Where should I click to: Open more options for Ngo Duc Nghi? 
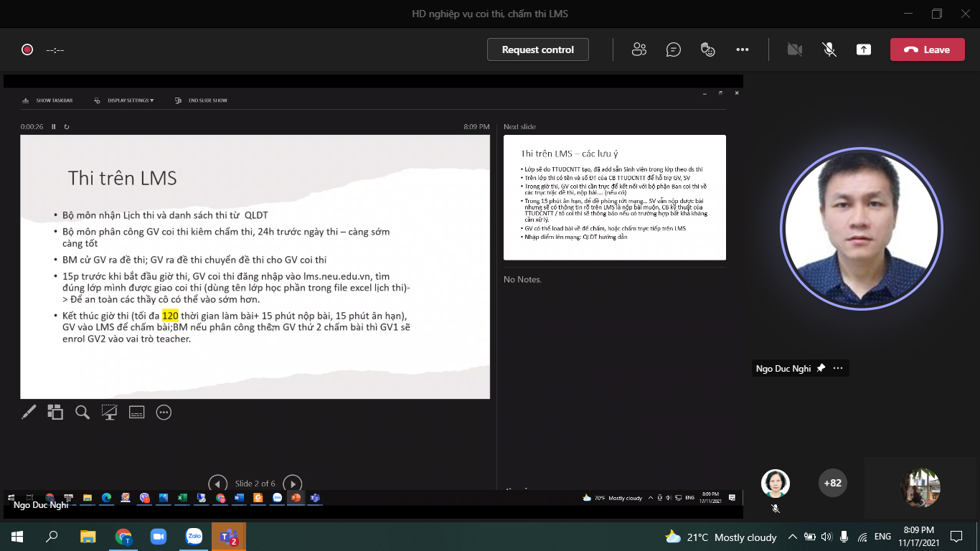click(x=837, y=368)
